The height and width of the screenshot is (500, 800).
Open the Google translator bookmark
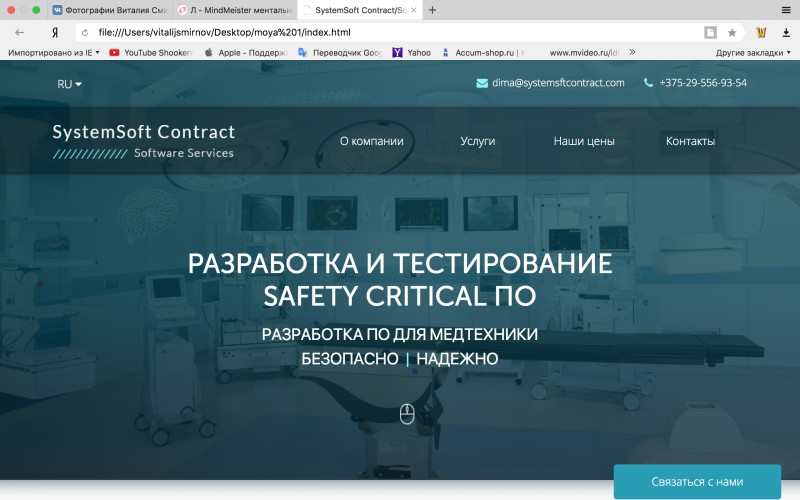coord(340,53)
